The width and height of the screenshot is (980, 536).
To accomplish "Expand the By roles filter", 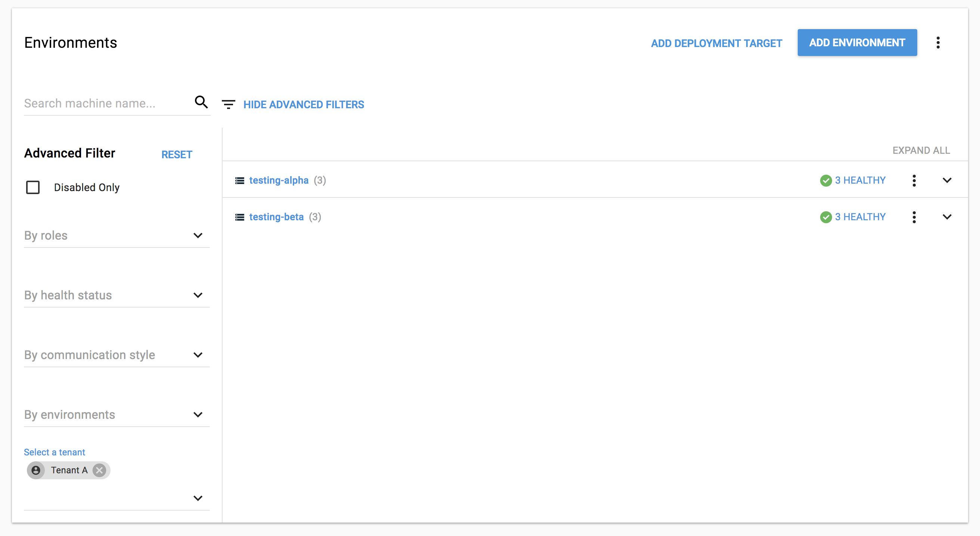I will [198, 235].
